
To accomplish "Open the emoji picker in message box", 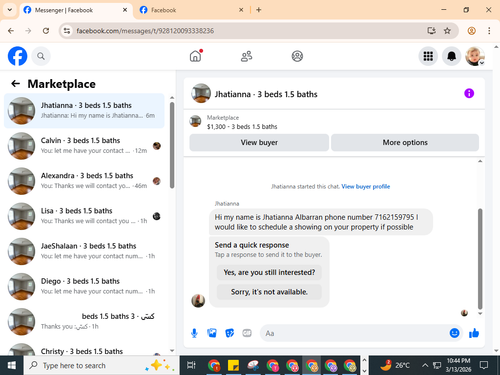I will click(x=454, y=333).
